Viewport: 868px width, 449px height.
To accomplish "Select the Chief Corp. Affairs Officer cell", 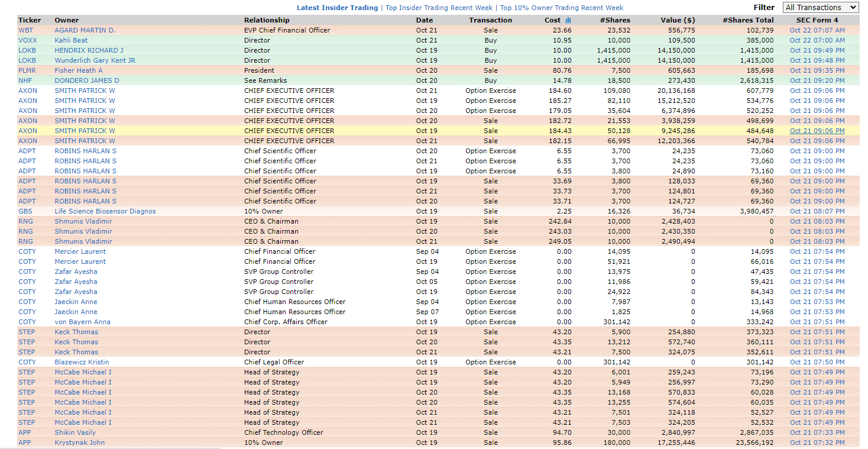I will pos(286,322).
